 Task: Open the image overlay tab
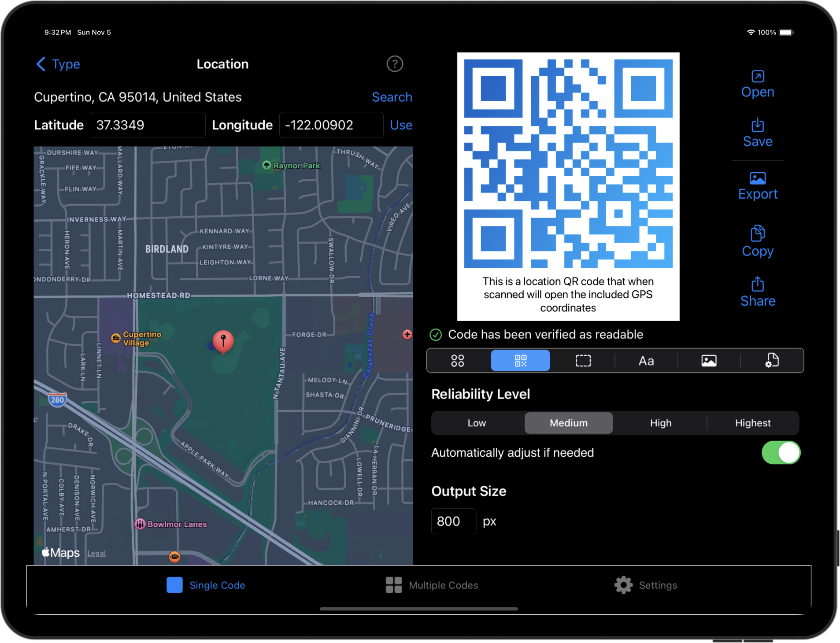709,361
